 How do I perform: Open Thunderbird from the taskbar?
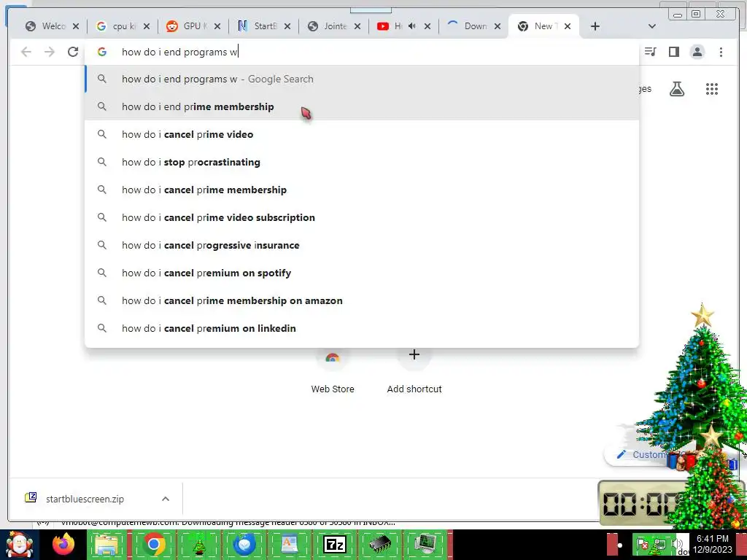[244, 545]
